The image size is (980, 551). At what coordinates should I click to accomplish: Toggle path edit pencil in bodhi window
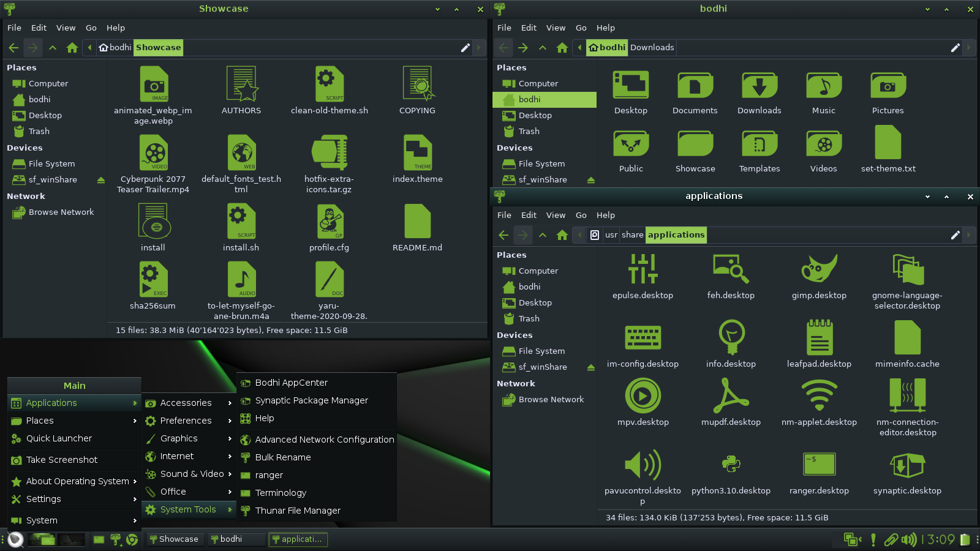click(x=956, y=48)
